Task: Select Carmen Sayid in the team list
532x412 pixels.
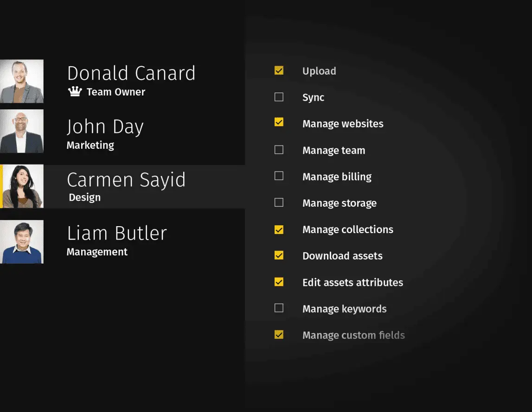Action: point(126,180)
